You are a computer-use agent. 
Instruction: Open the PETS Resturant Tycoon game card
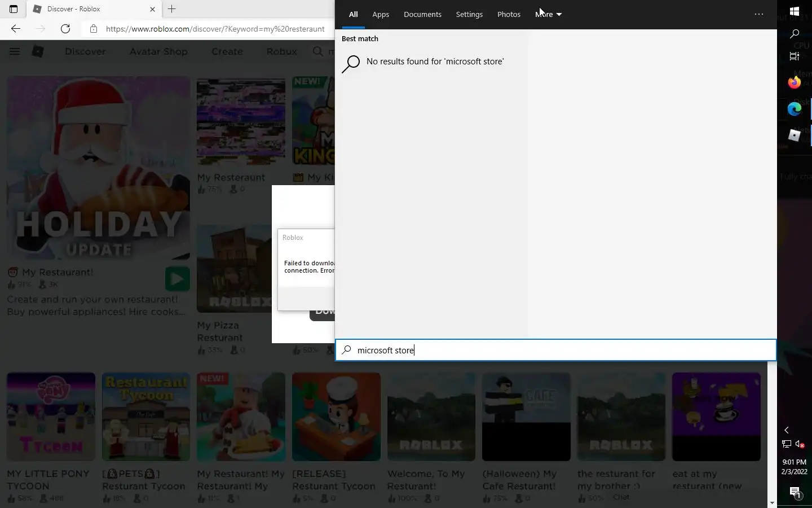coord(146,437)
